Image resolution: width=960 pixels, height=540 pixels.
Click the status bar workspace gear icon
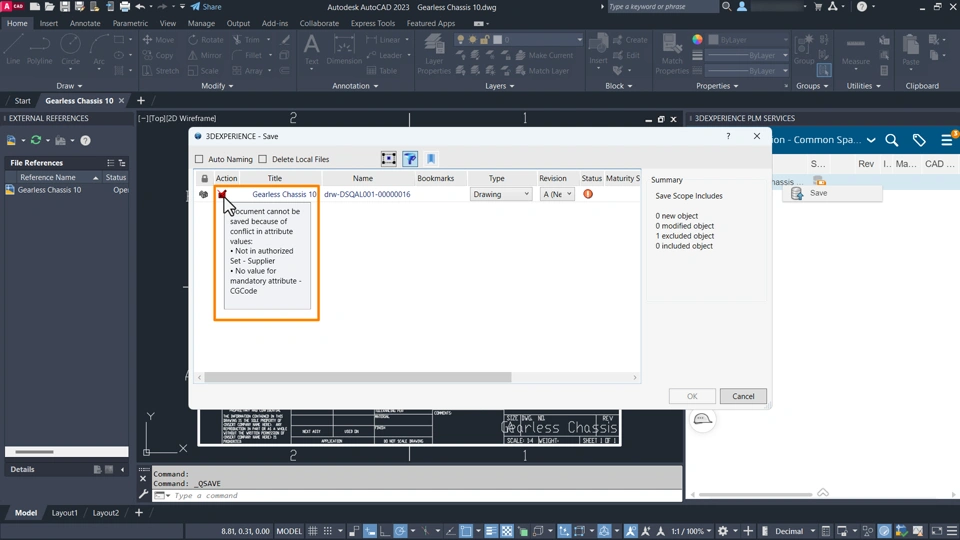click(x=722, y=531)
